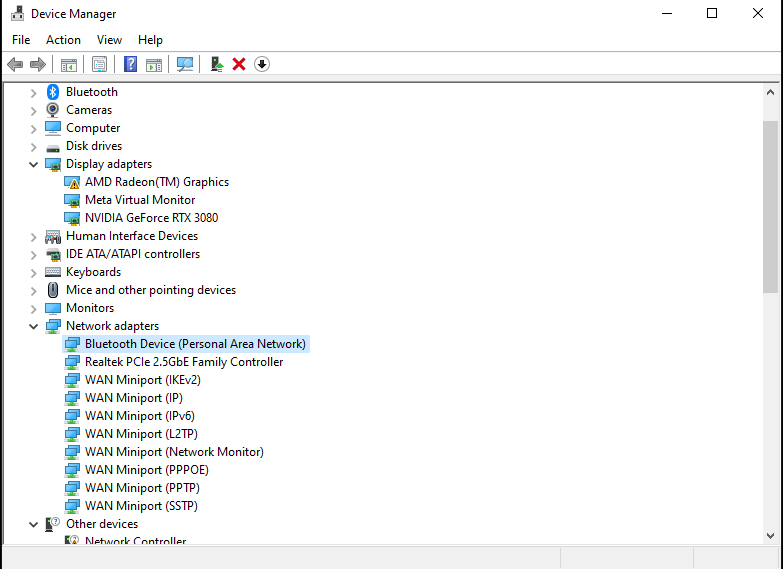Expand the Keyboards chevron
This screenshot has height=569, width=783.
(x=33, y=273)
